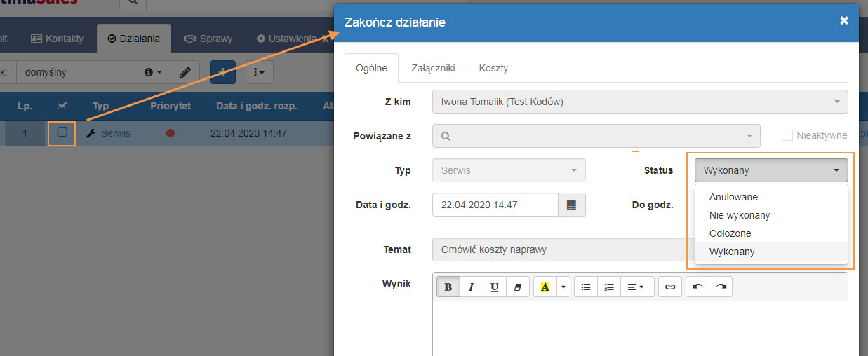Insert hyperlink using link icon
The height and width of the screenshot is (356, 868).
pyautogui.click(x=670, y=287)
